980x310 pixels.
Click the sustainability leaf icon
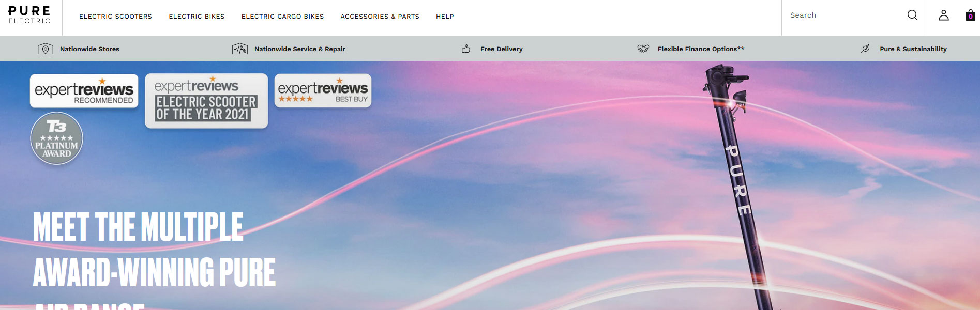click(865, 49)
